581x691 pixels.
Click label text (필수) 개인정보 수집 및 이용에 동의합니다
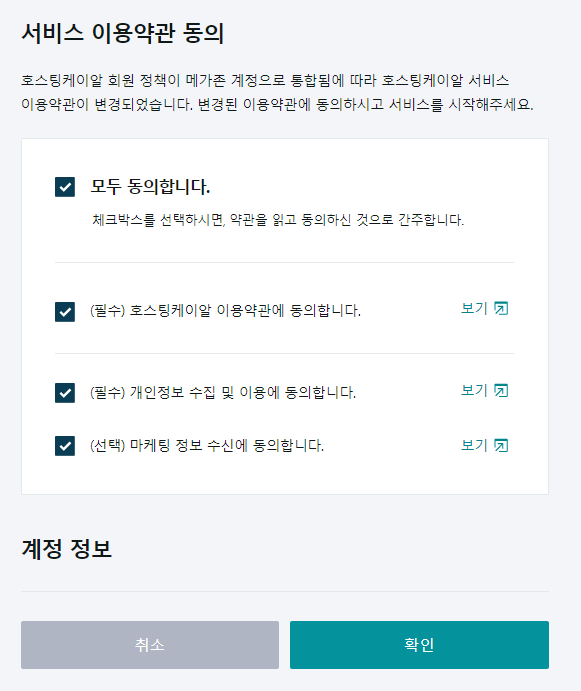pos(223,392)
